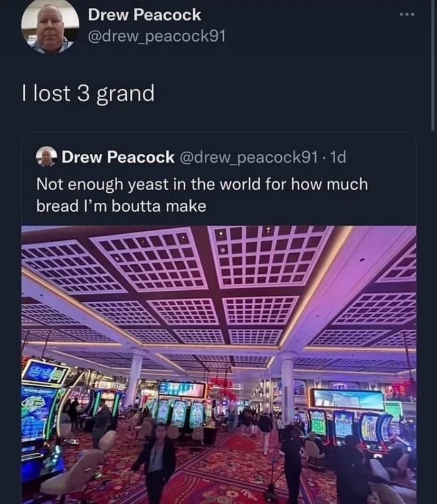The width and height of the screenshot is (437, 504).
Task: Open @drew_peacock91 handle in quoted tweet
Action: coord(249,157)
